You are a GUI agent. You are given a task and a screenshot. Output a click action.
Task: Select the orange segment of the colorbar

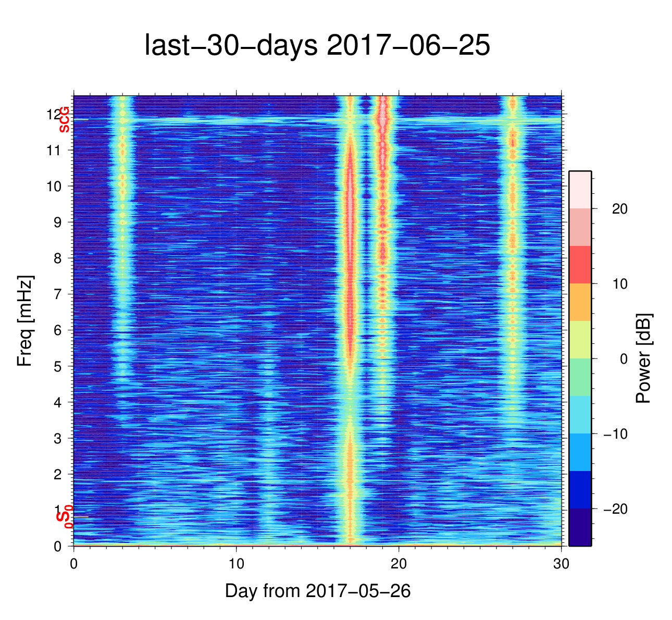tap(580, 302)
